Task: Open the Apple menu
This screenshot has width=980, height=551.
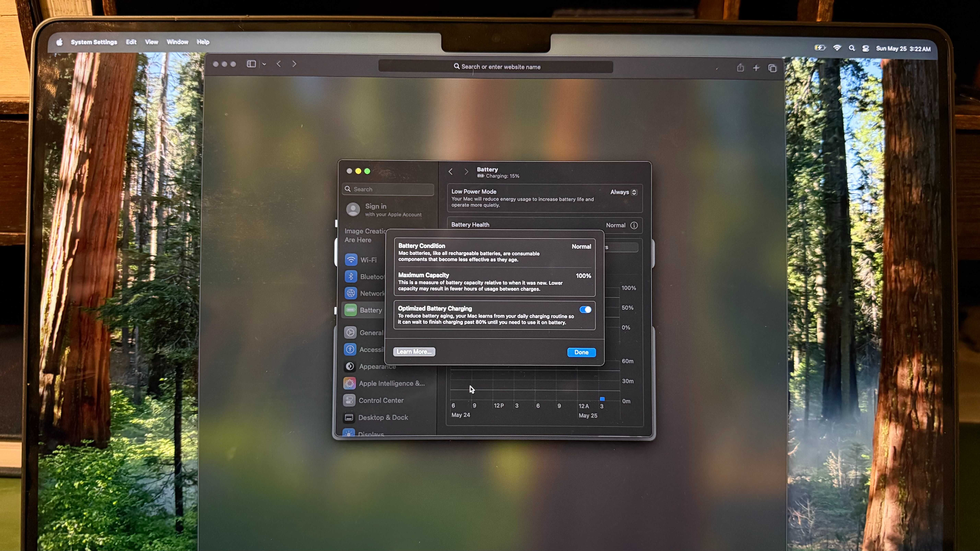Action: pos(59,42)
